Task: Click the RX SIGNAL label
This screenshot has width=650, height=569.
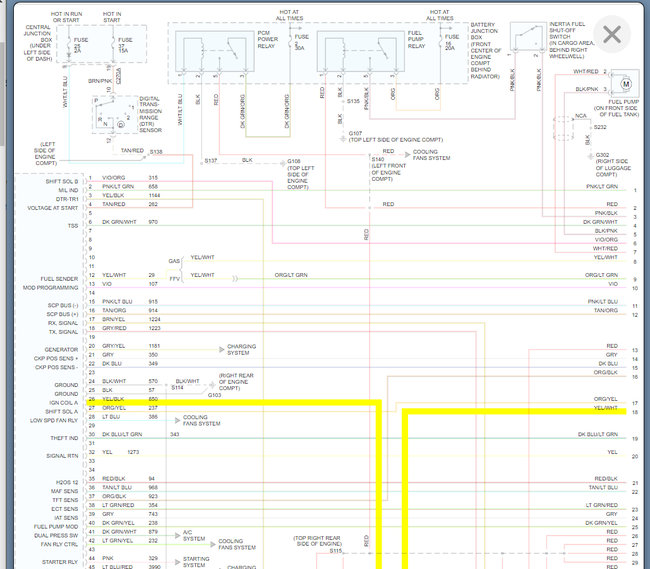Action: (63, 323)
